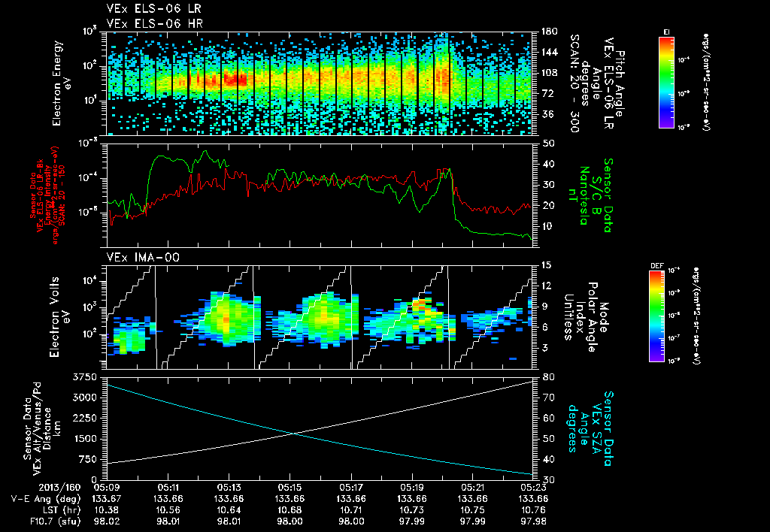Click the 'Electron Energy eV' axis label
This screenshot has width=770, height=532.
(62, 83)
